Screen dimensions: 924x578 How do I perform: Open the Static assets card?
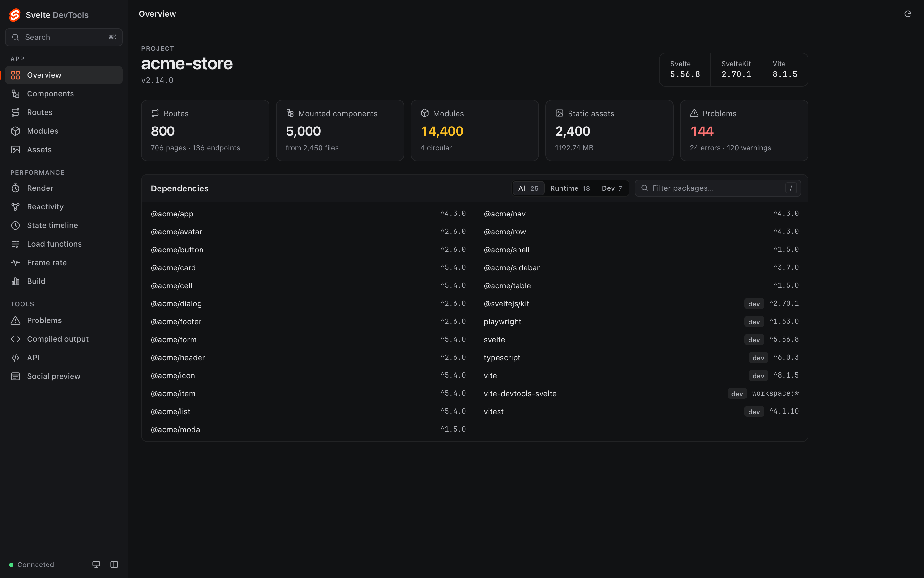609,130
